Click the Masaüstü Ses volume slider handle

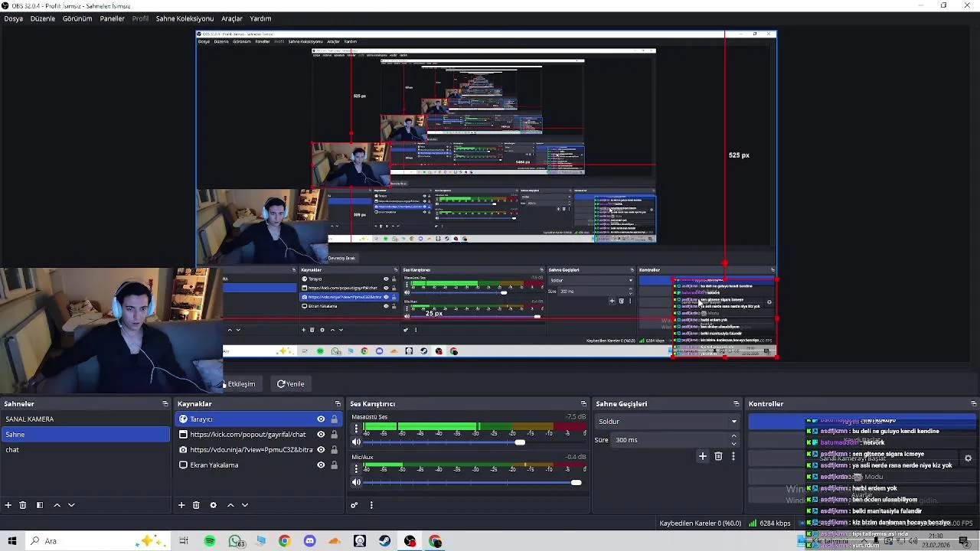521,442
